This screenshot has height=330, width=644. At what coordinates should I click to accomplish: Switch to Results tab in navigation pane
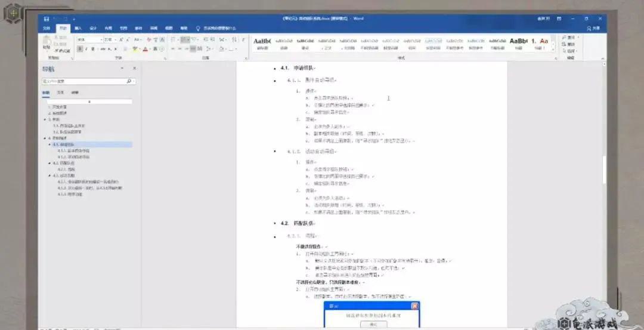[x=75, y=92]
